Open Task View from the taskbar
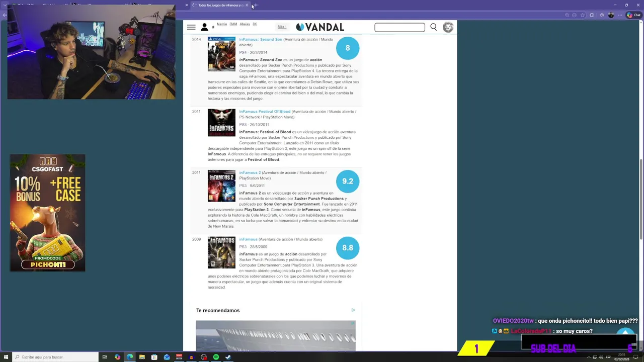The height and width of the screenshot is (362, 644). [x=105, y=357]
